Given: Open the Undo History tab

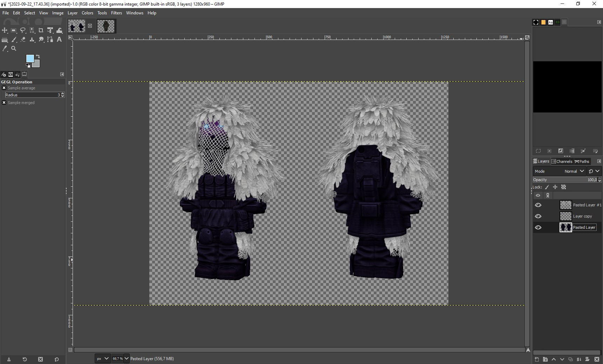Looking at the screenshot, I should [18, 74].
